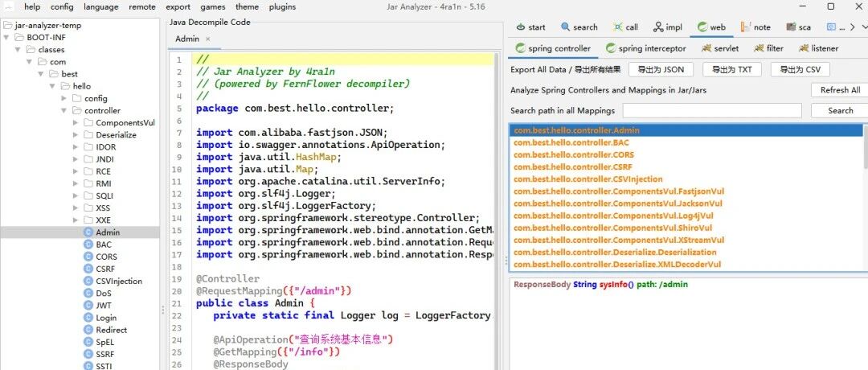
Task: Click the RCE folder icon
Action: [x=88, y=171]
